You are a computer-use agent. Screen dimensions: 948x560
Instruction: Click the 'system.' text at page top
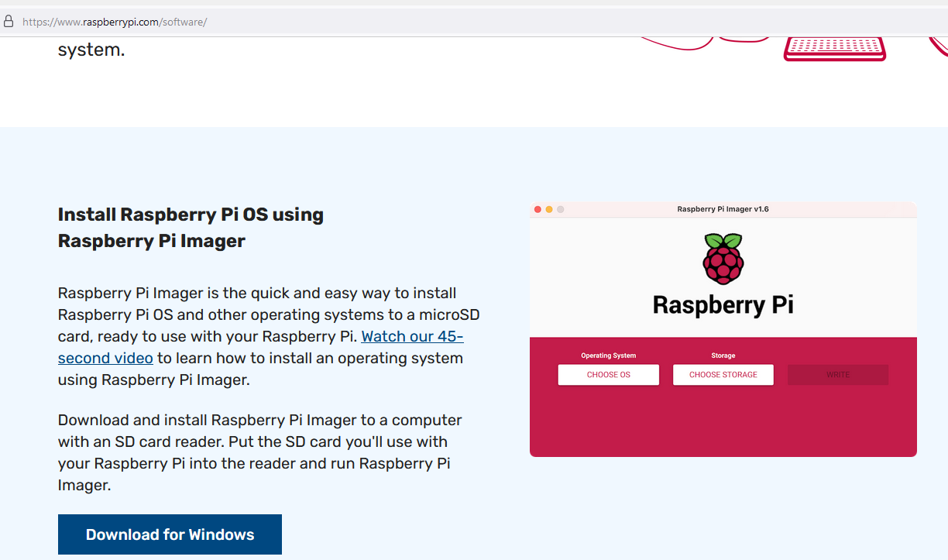[x=91, y=50]
